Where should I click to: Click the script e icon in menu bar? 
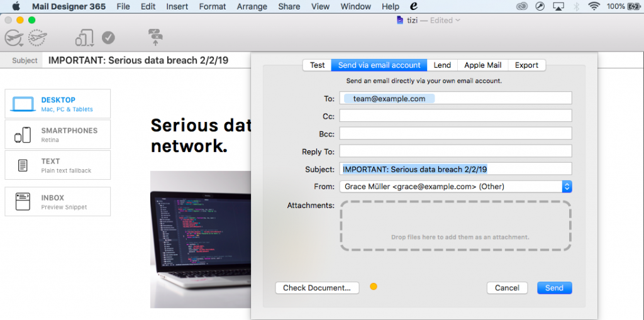[x=414, y=6]
